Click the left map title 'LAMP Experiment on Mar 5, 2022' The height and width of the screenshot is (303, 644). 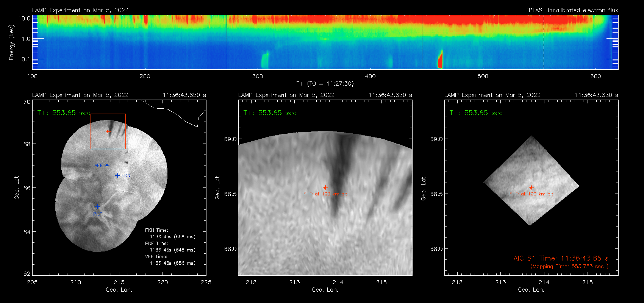point(80,95)
